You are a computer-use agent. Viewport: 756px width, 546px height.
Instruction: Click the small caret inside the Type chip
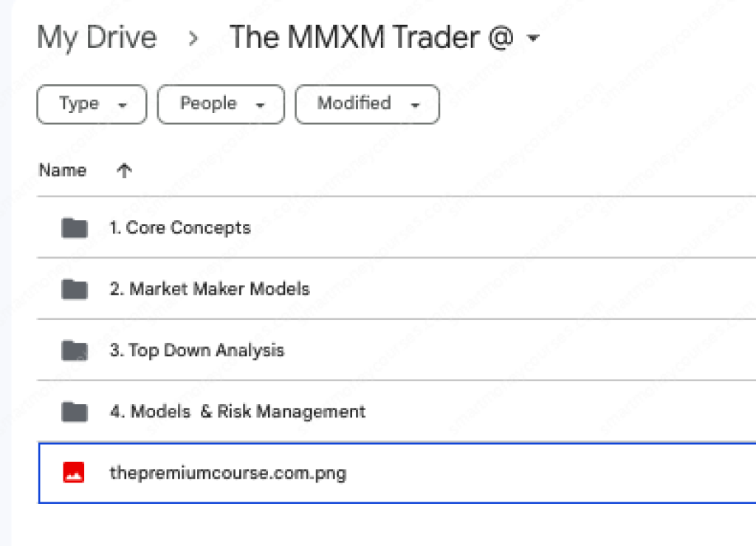123,106
